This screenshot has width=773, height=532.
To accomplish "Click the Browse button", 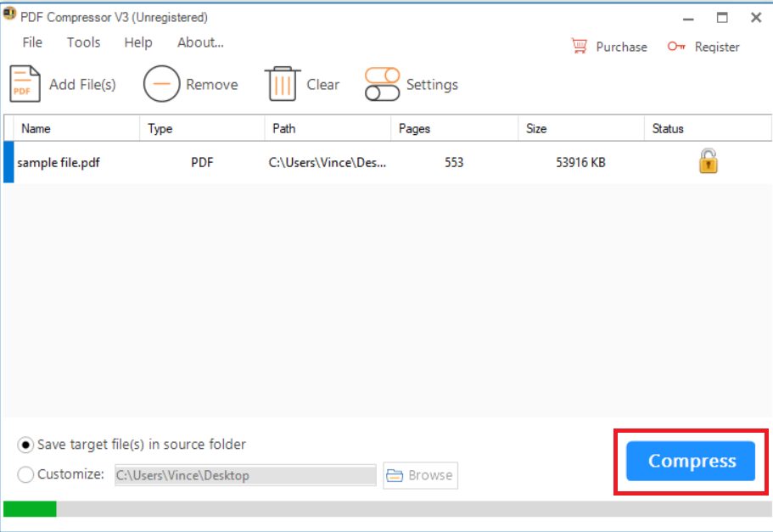I will 420,475.
